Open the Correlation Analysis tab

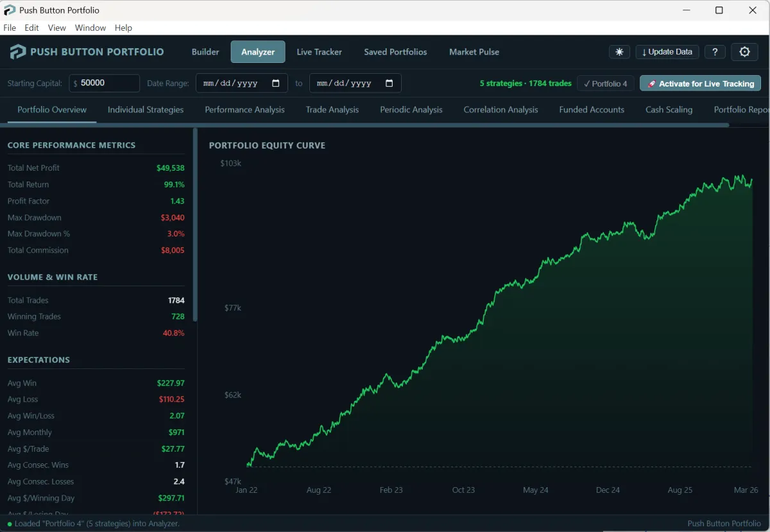point(501,110)
